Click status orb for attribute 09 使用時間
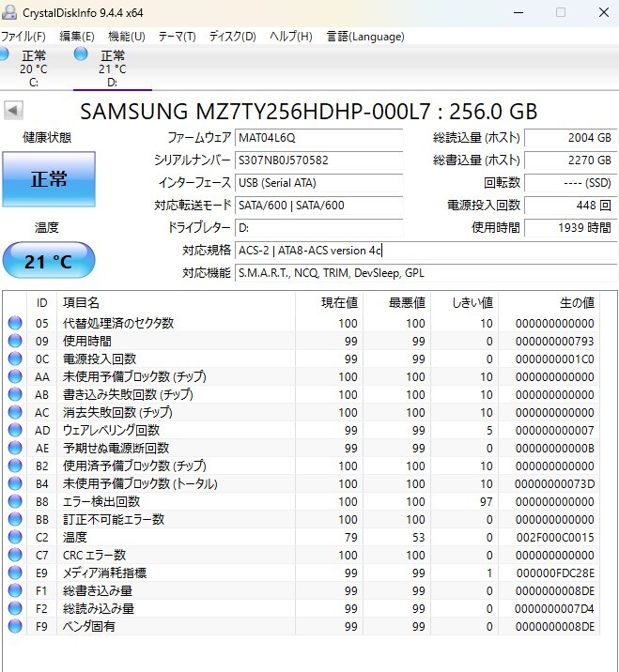Image resolution: width=619 pixels, height=672 pixels. [x=15, y=341]
